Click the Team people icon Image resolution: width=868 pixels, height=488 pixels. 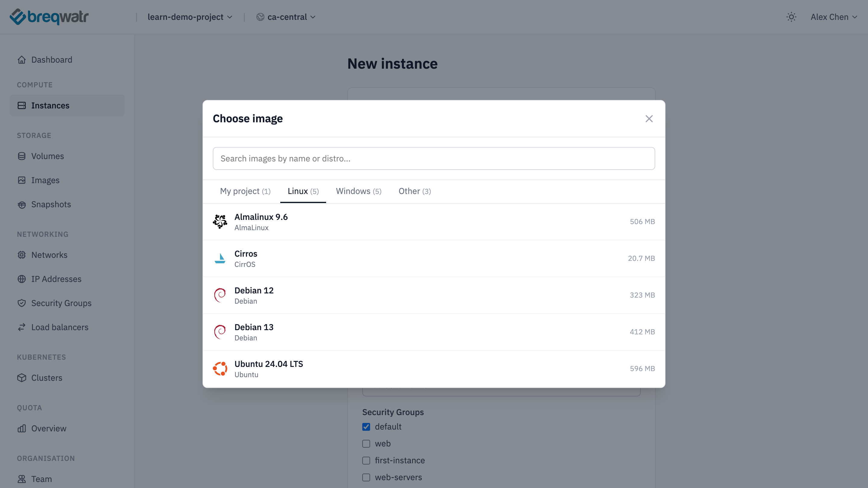pyautogui.click(x=22, y=479)
